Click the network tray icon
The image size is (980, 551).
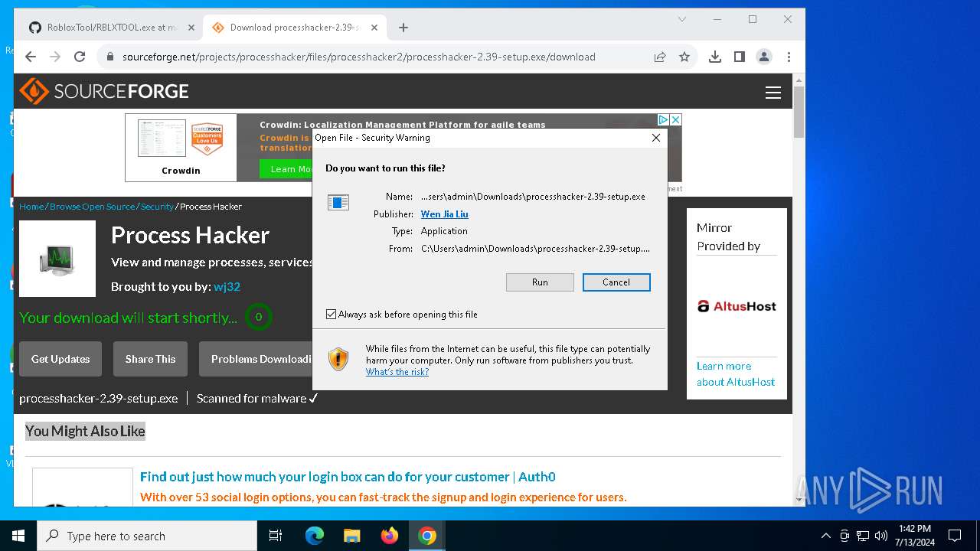pyautogui.click(x=863, y=536)
